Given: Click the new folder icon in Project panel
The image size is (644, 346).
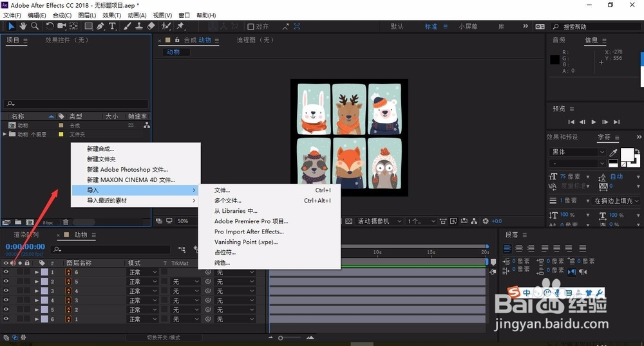Looking at the screenshot, I should coord(18,222).
